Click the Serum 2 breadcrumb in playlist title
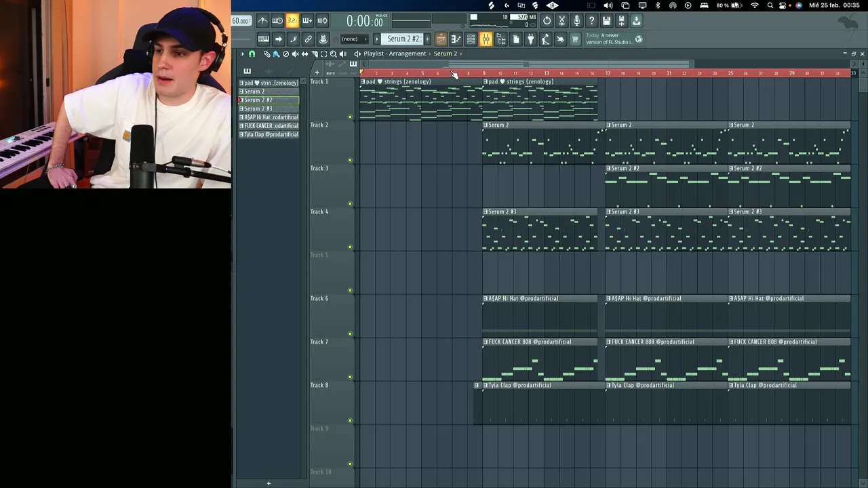The height and width of the screenshot is (488, 868). pos(445,54)
